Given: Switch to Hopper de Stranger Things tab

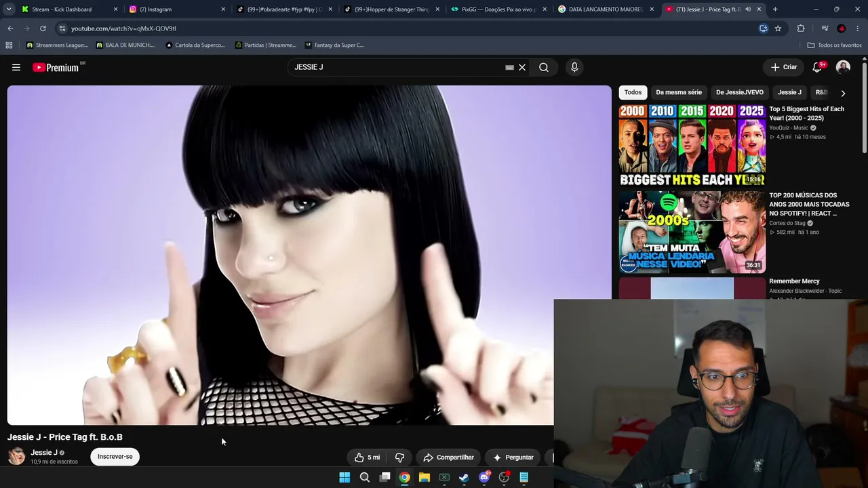Looking at the screenshot, I should coord(391,9).
